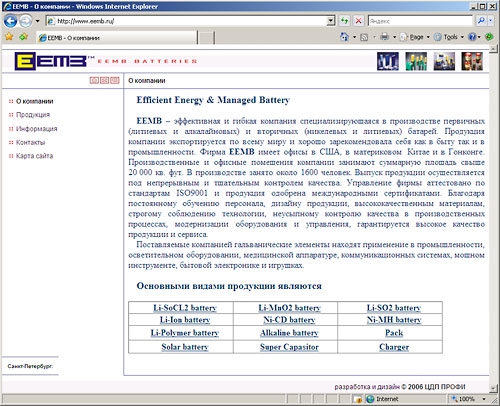Open the search provider options dropdown

pos(490,21)
